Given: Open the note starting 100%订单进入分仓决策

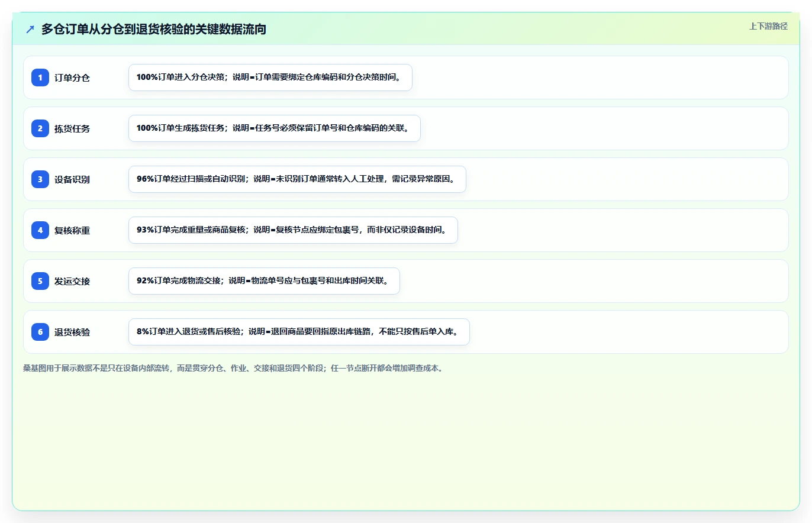Looking at the screenshot, I should point(270,78).
